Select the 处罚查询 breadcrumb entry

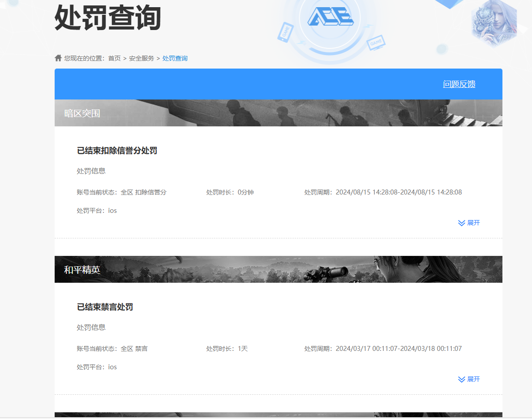175,58
